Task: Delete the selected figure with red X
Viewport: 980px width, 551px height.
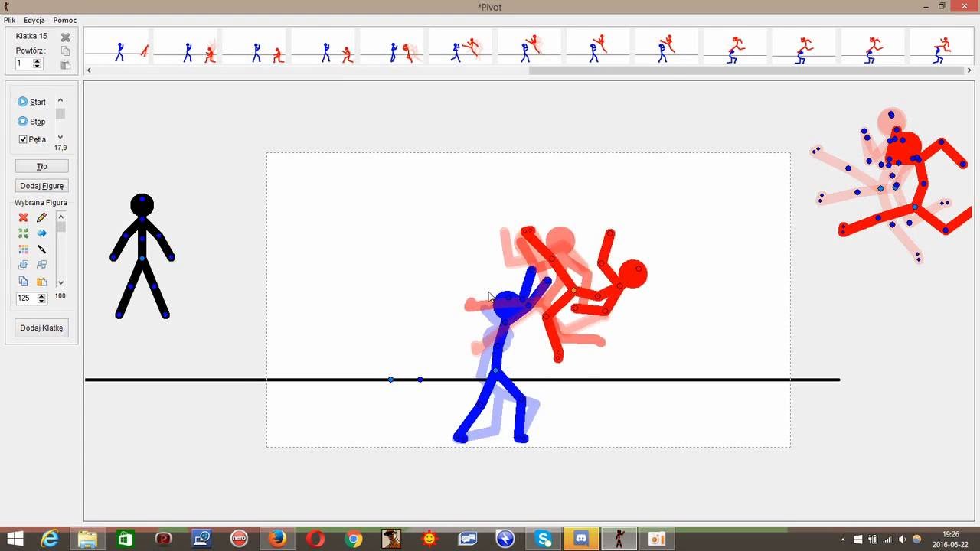Action: click(23, 218)
